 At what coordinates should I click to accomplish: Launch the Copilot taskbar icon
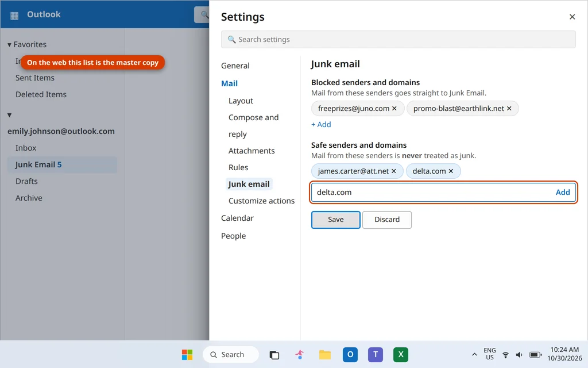tap(300, 354)
